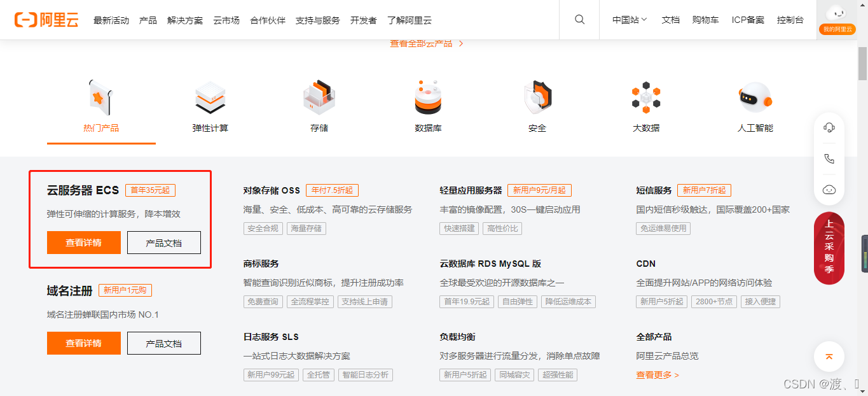Click the phone contact icon
This screenshot has height=396, width=868.
tap(829, 159)
